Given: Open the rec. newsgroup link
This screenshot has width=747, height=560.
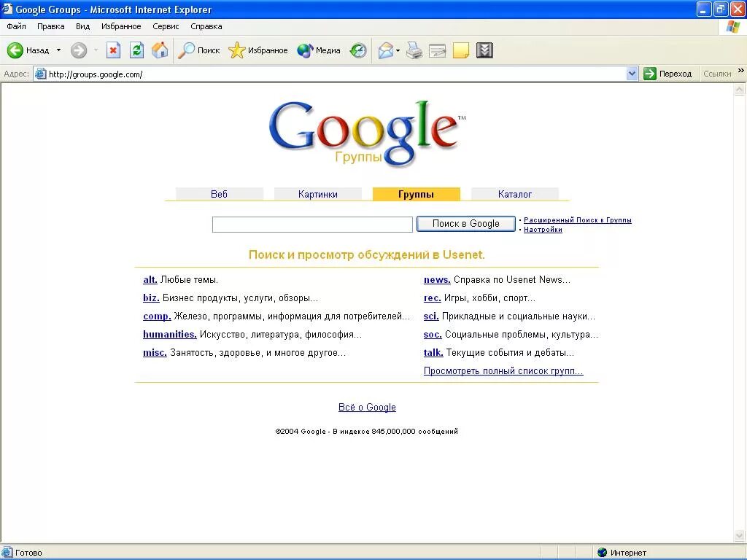Looking at the screenshot, I should 432,298.
